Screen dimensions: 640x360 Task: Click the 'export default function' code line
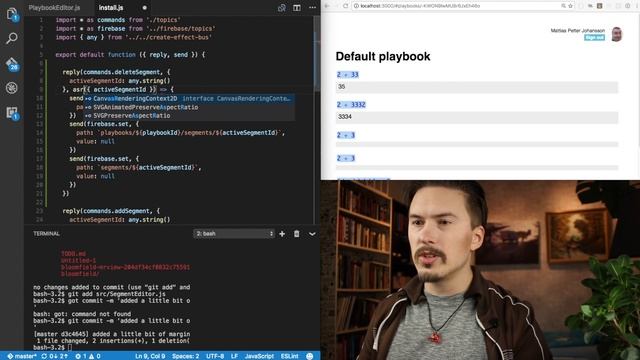[x=130, y=55]
